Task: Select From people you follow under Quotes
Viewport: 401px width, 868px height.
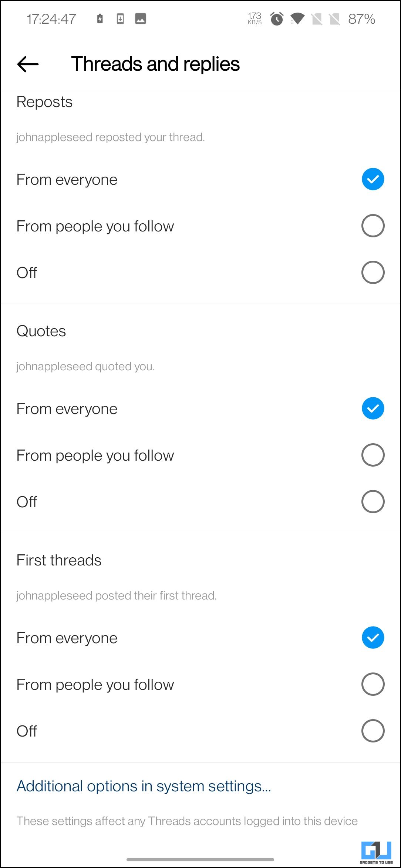Action: 373,455
